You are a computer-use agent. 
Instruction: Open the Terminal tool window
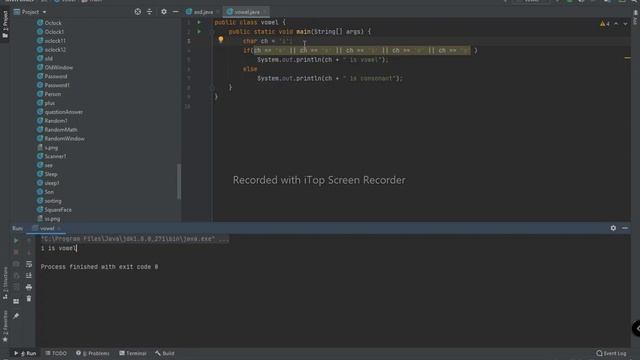(x=133, y=353)
